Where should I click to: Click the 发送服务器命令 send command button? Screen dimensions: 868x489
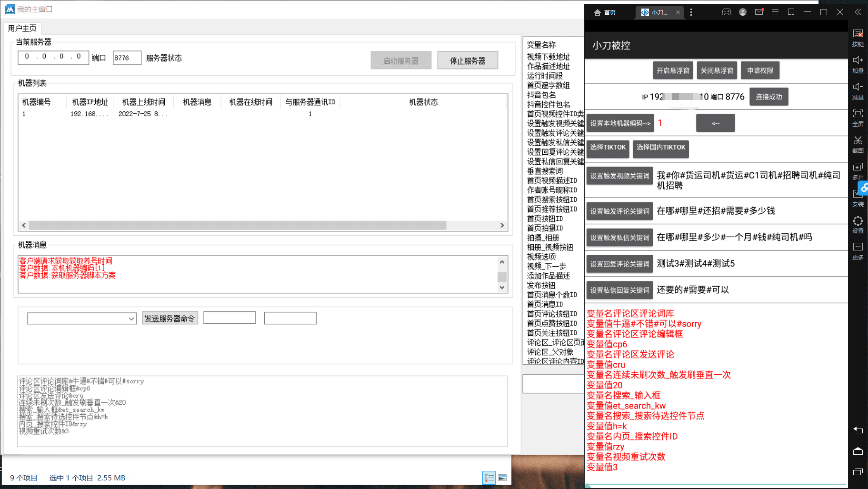pos(170,318)
